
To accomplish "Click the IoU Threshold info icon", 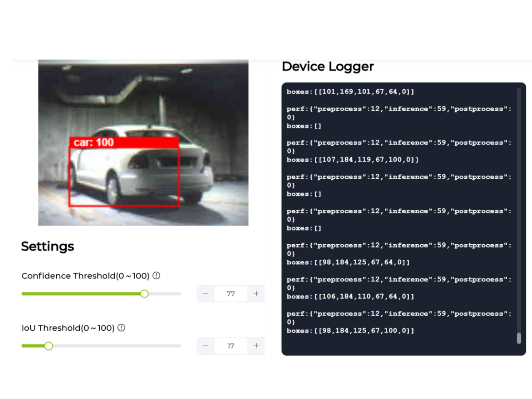I will 121,328.
